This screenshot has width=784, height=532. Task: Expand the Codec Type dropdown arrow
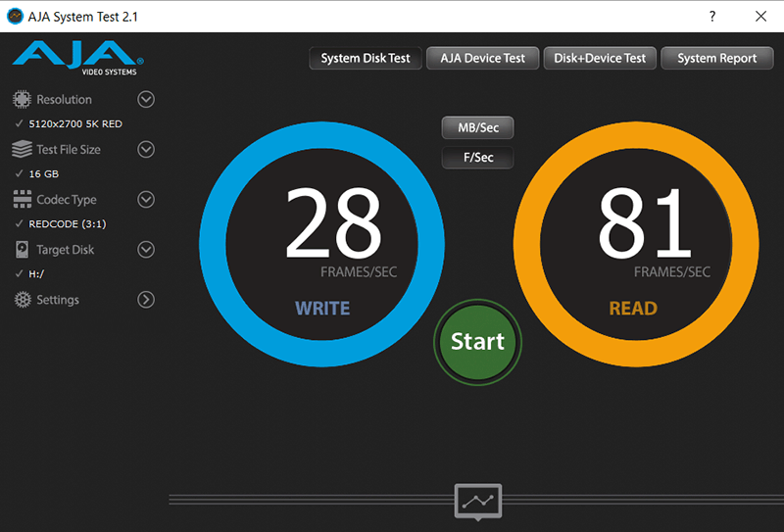[146, 200]
